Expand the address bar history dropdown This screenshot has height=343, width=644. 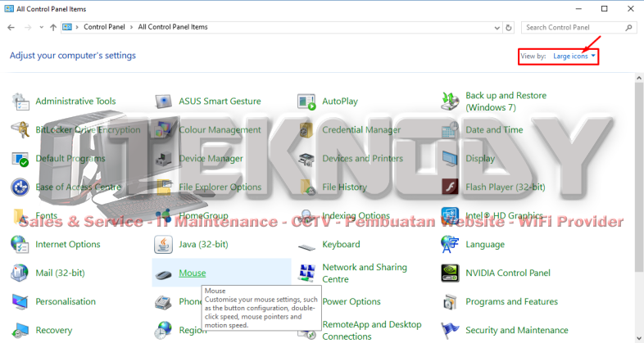(x=497, y=28)
